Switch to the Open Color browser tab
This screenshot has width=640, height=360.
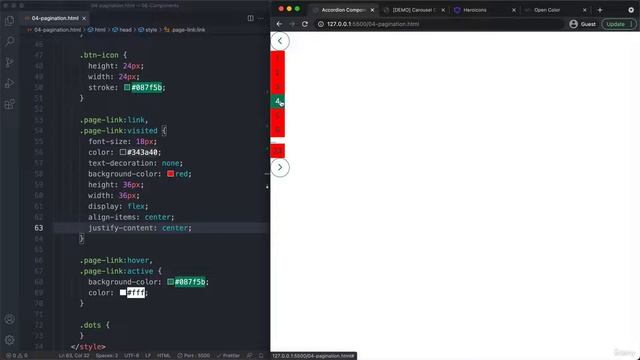click(547, 10)
